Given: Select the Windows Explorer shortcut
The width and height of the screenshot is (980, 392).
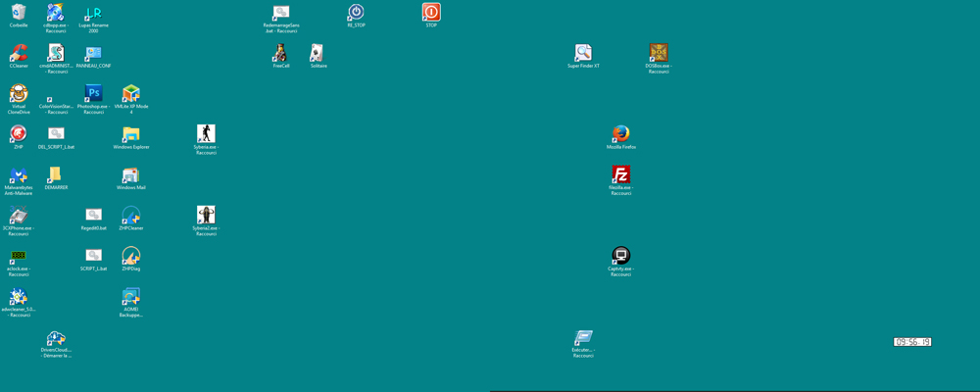Looking at the screenshot, I should coord(131,133).
